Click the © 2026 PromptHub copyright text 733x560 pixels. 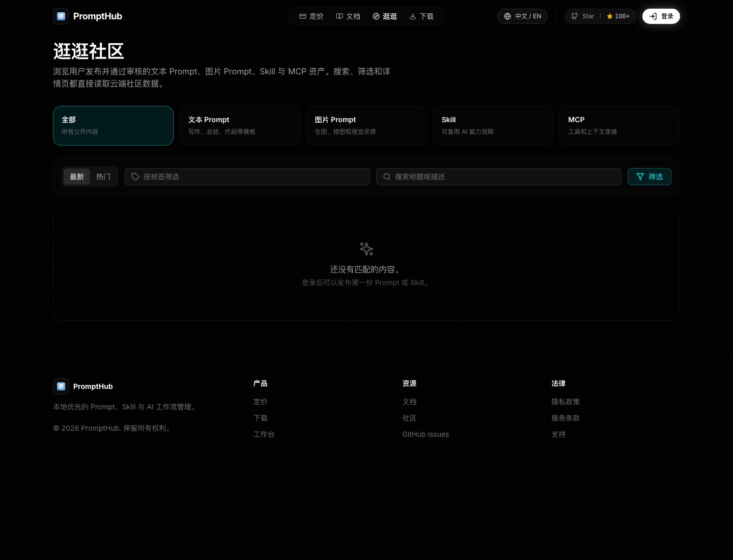(x=113, y=428)
